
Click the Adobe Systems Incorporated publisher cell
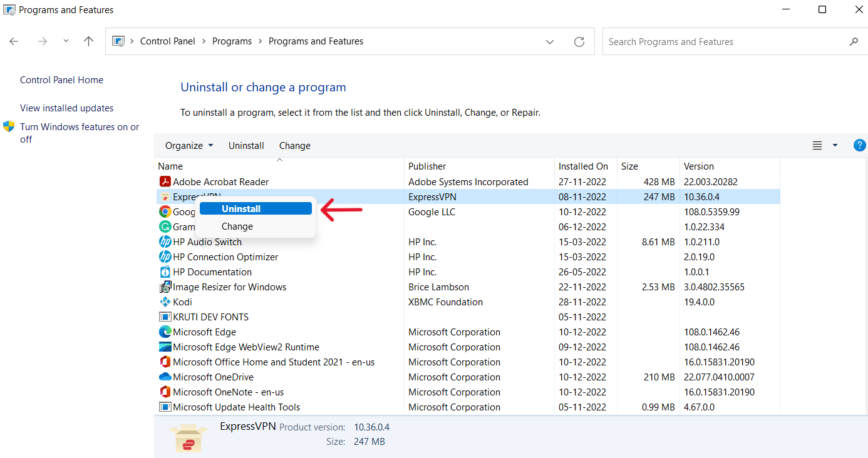468,182
